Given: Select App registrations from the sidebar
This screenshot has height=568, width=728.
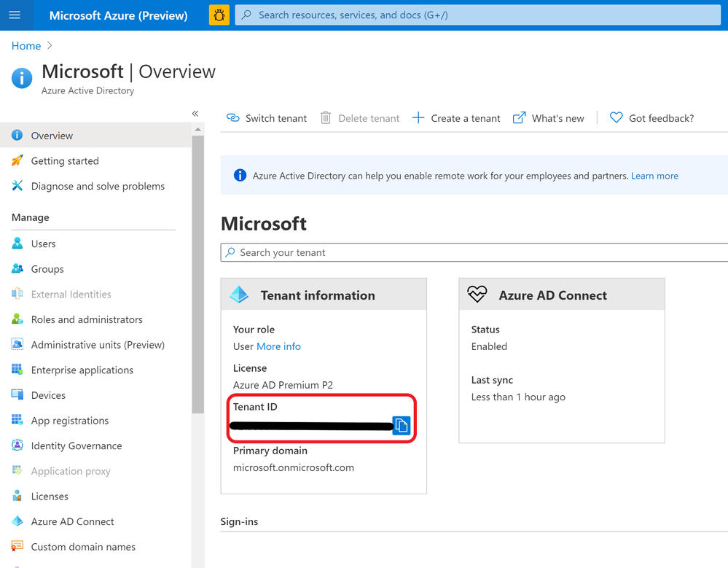Looking at the screenshot, I should click(x=69, y=421).
